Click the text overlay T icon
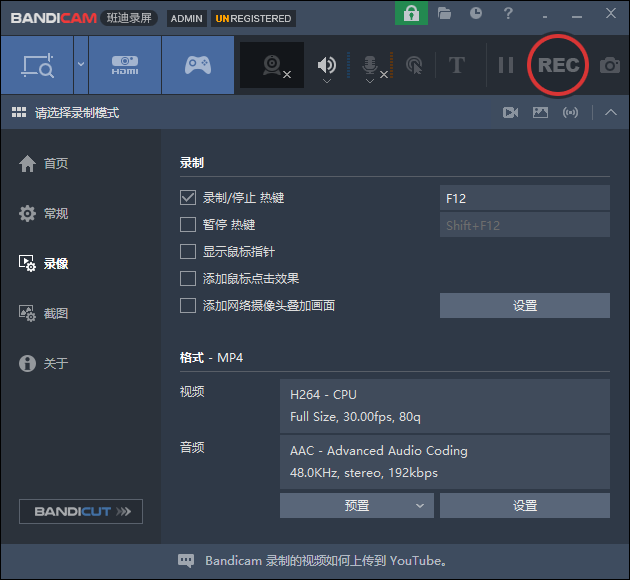Image resolution: width=630 pixels, height=580 pixels. point(457,65)
